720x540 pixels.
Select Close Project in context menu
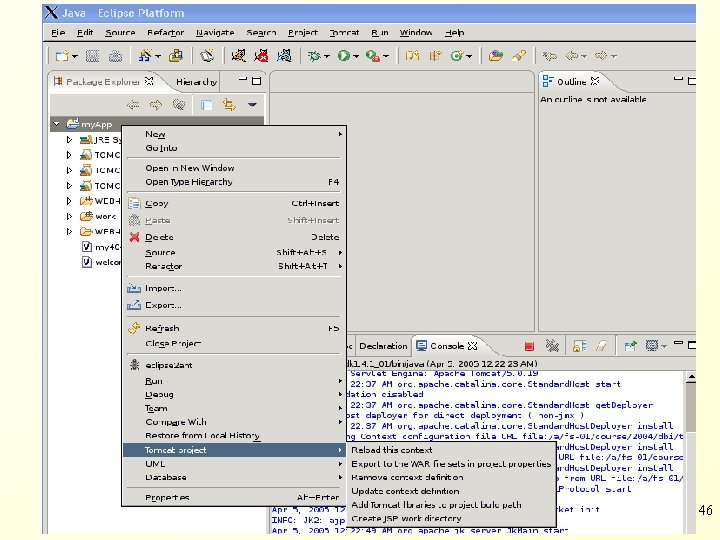(234, 343)
